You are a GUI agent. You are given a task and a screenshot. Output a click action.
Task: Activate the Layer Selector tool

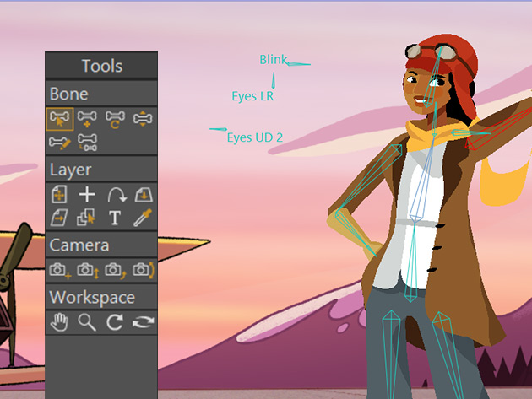(86, 218)
